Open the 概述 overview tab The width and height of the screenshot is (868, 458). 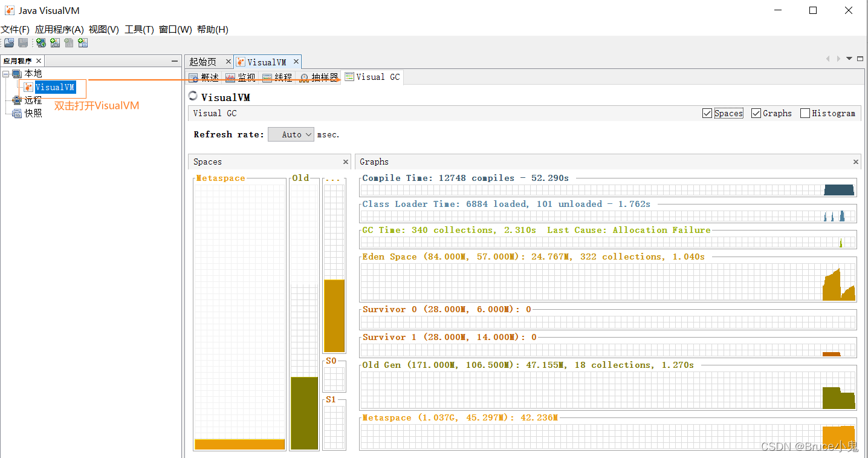pos(204,77)
